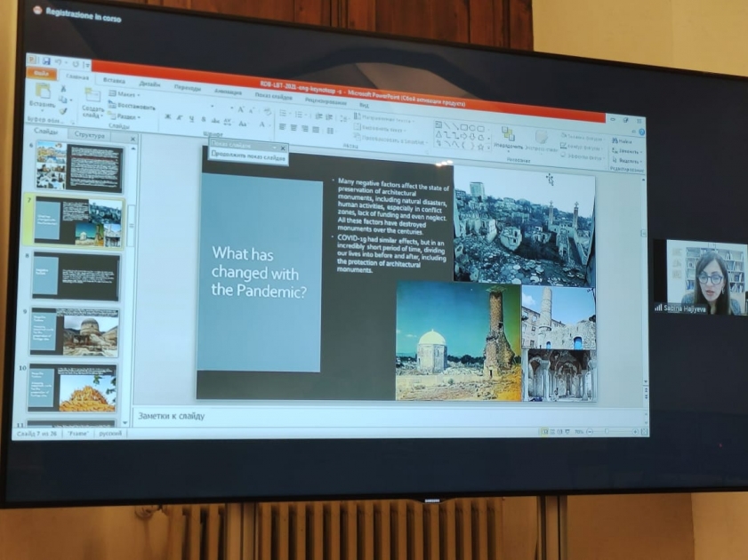Click the Redo icon in quick access toolbar
Viewport: 748px width, 560px height.
click(76, 63)
